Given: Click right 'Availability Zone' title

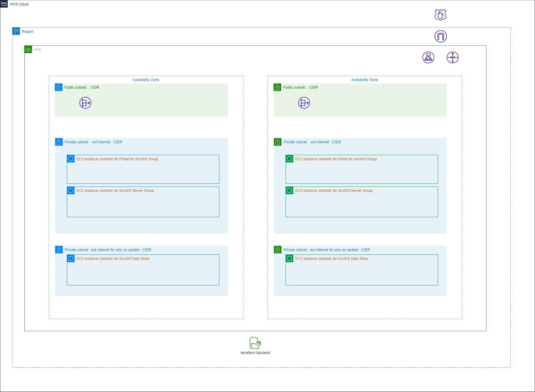Looking at the screenshot, I should pyautogui.click(x=365, y=80).
